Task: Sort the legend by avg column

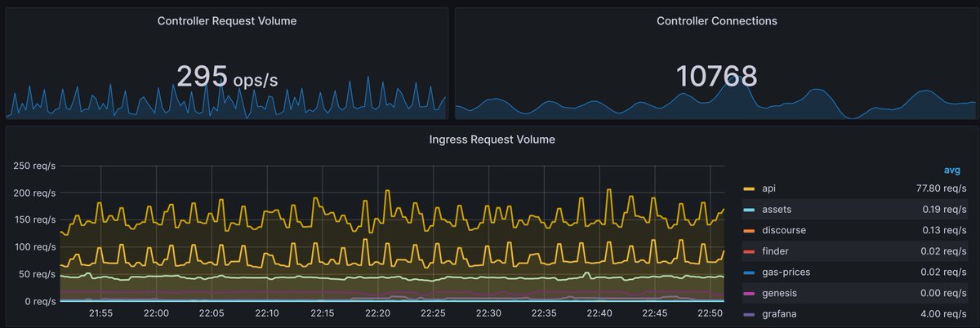Action: coord(951,171)
